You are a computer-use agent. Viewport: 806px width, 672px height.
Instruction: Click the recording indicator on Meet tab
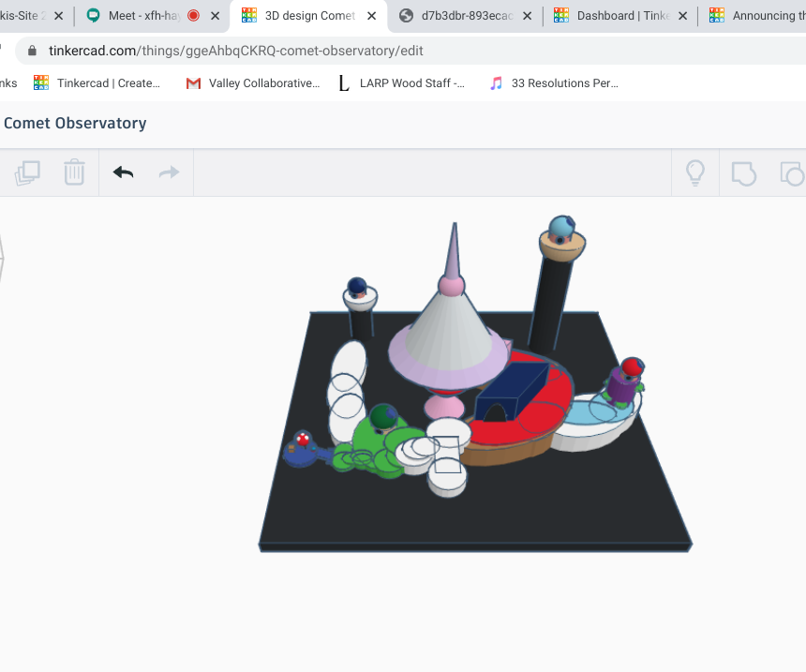pos(193,16)
